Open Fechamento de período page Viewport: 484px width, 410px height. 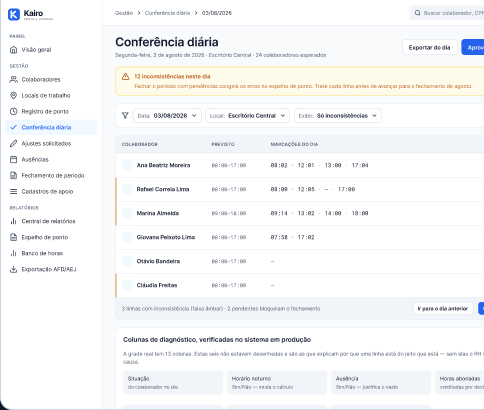pyautogui.click(x=51, y=175)
